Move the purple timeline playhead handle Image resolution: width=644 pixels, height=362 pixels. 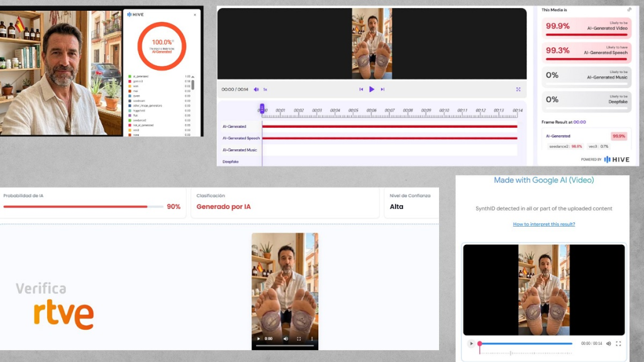[262, 108]
